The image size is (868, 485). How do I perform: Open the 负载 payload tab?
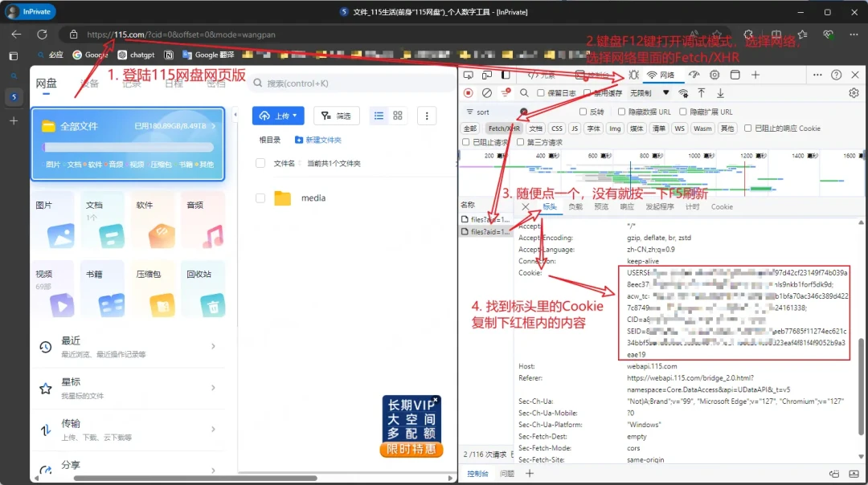click(575, 207)
